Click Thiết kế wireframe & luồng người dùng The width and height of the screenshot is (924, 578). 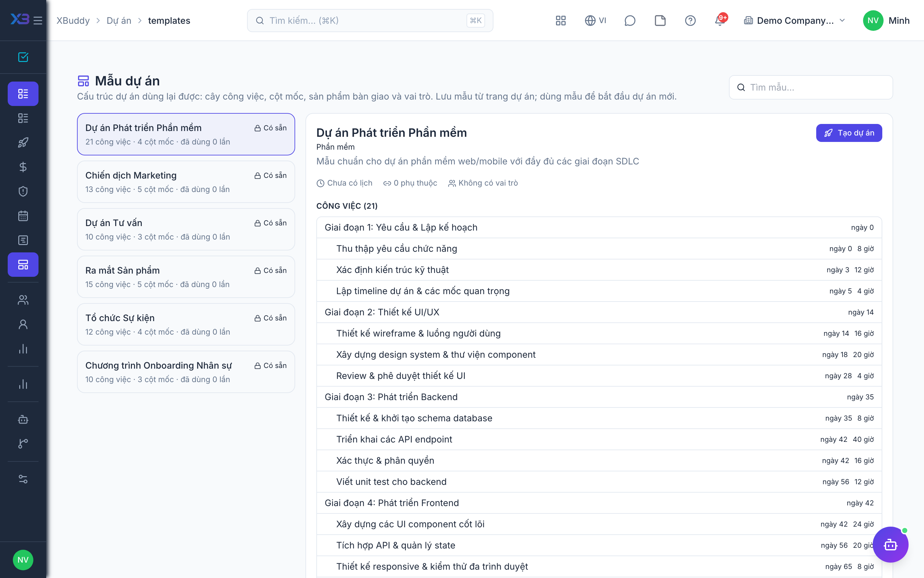(599, 333)
